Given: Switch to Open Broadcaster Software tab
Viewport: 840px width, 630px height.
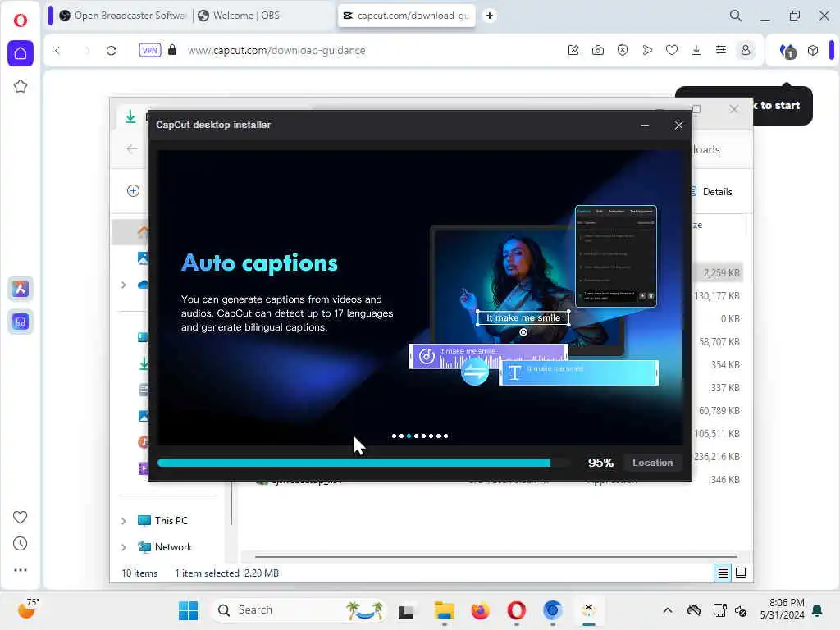Looking at the screenshot, I should click(x=123, y=16).
